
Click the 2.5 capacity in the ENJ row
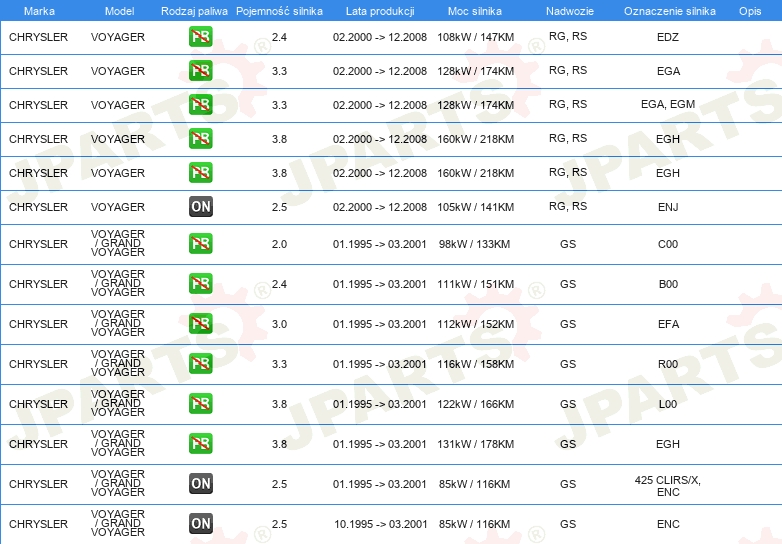pos(279,207)
